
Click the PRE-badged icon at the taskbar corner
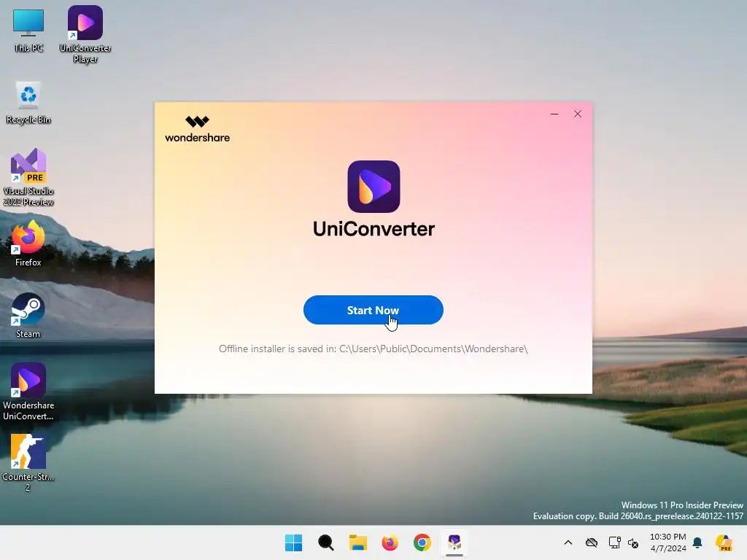point(724,542)
